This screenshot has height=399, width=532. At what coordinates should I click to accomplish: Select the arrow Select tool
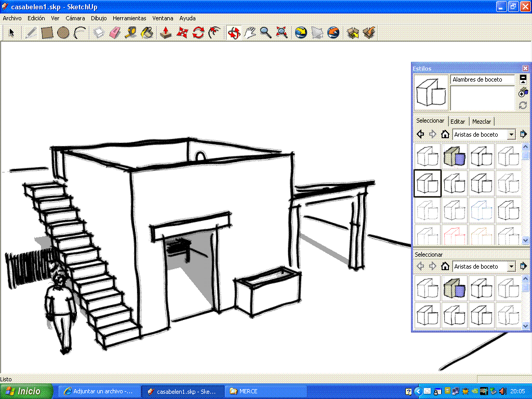(11, 33)
